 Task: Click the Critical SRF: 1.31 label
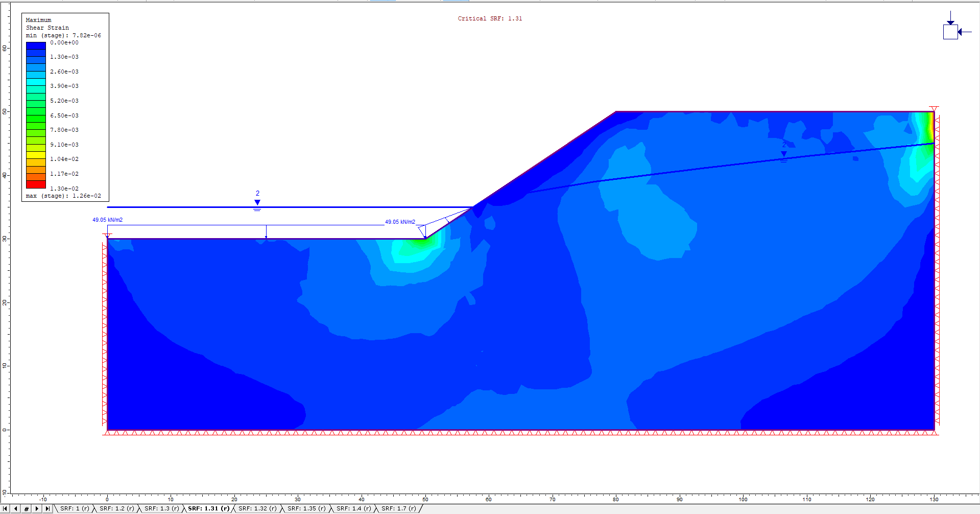tap(490, 18)
